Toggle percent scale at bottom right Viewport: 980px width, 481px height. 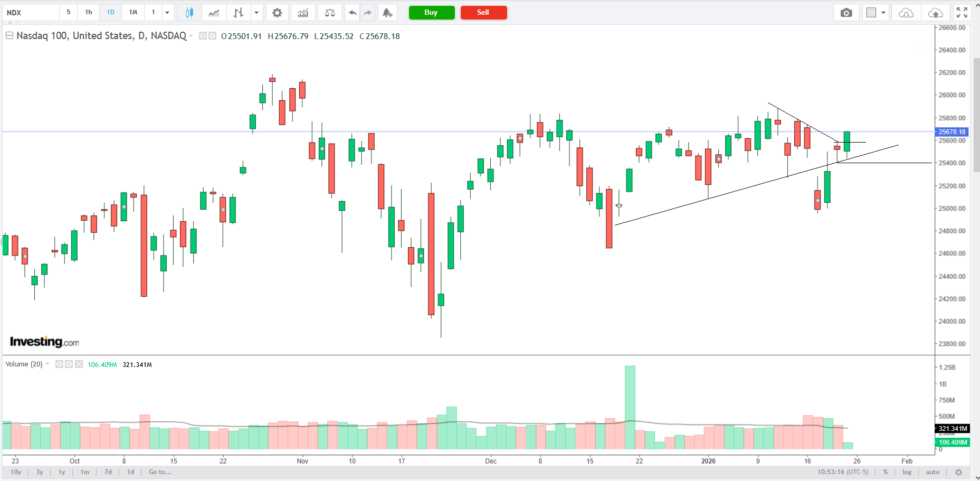click(886, 472)
